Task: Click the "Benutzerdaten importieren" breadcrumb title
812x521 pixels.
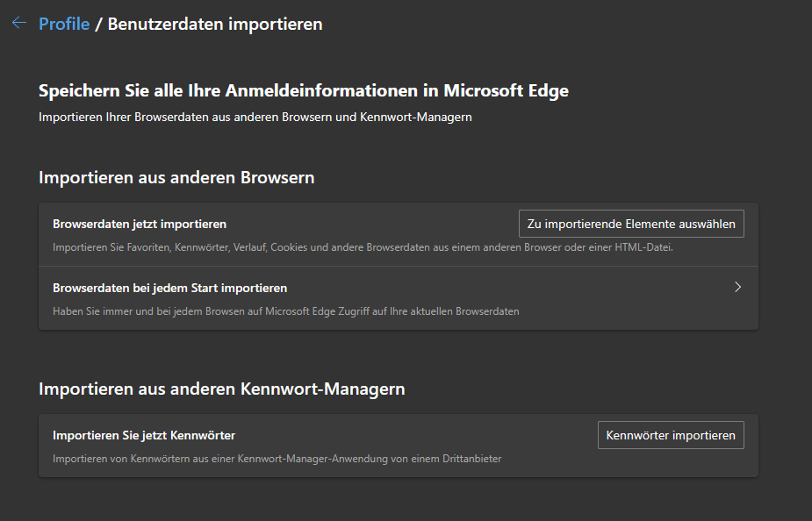Action: click(215, 24)
